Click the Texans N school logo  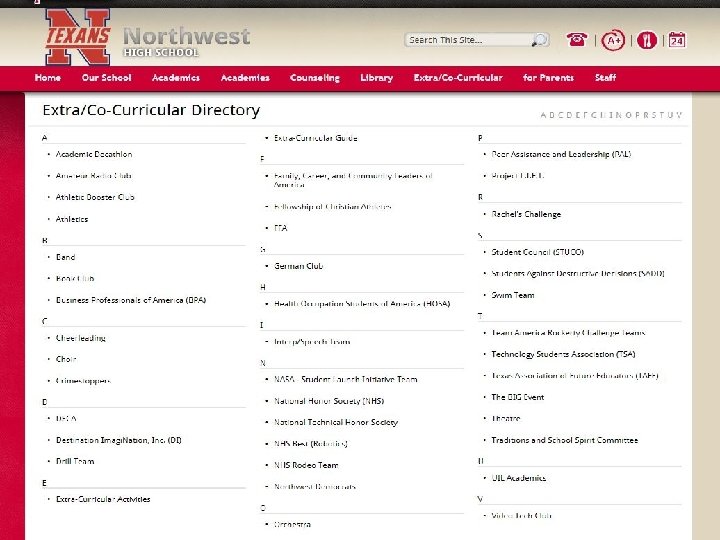click(78, 37)
